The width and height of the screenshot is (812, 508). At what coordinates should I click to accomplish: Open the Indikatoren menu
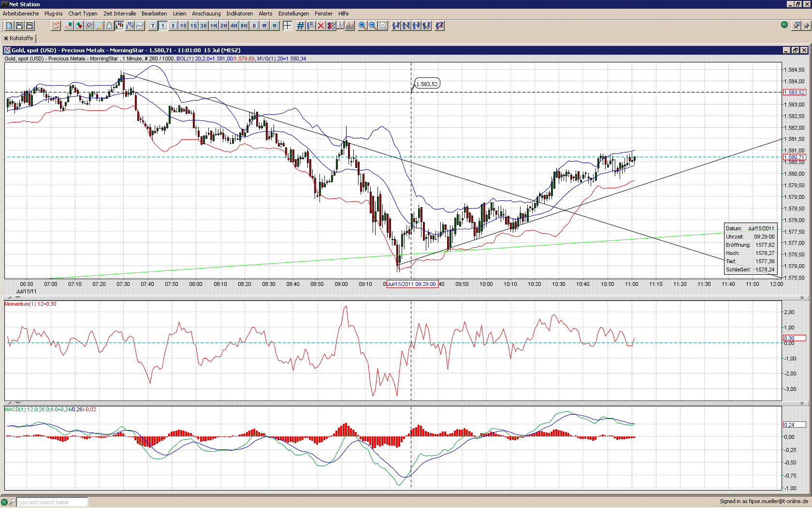tap(239, 14)
